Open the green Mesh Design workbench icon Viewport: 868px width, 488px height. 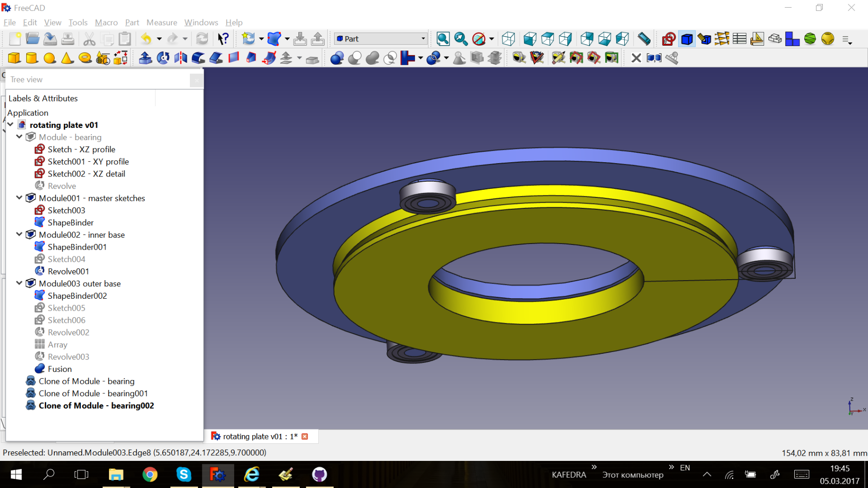click(810, 39)
